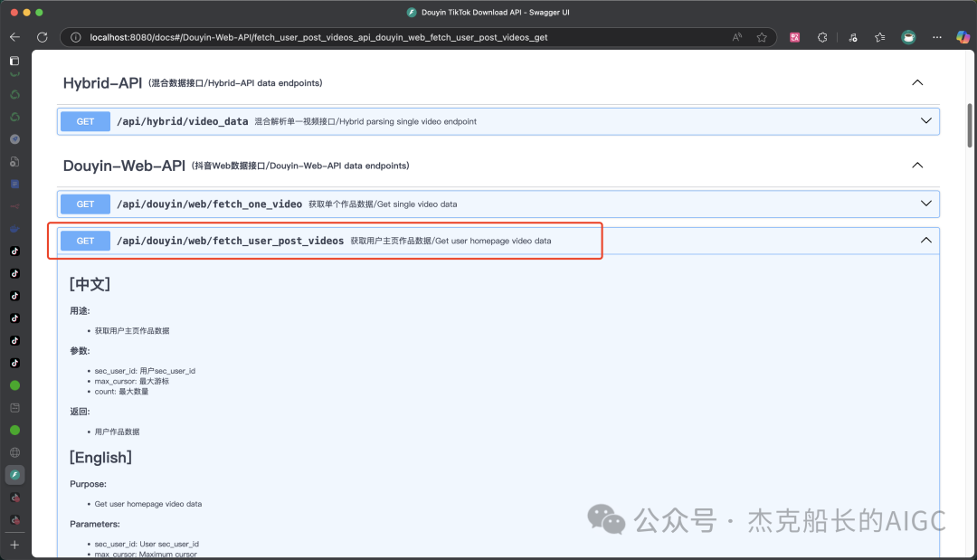Open the /api/douyin/web/fetch_user_post_videos path link
This screenshot has width=977, height=560.
(x=230, y=241)
